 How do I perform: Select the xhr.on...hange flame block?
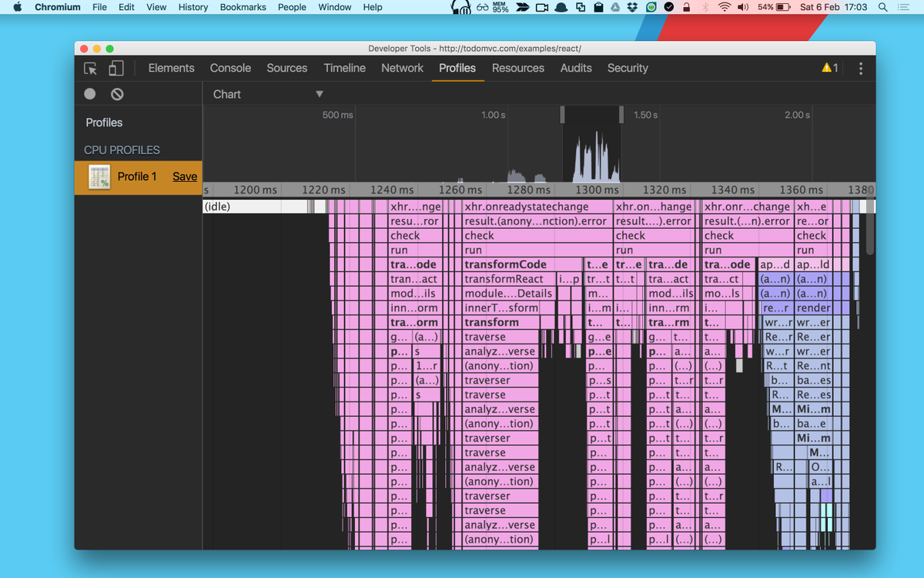point(653,207)
